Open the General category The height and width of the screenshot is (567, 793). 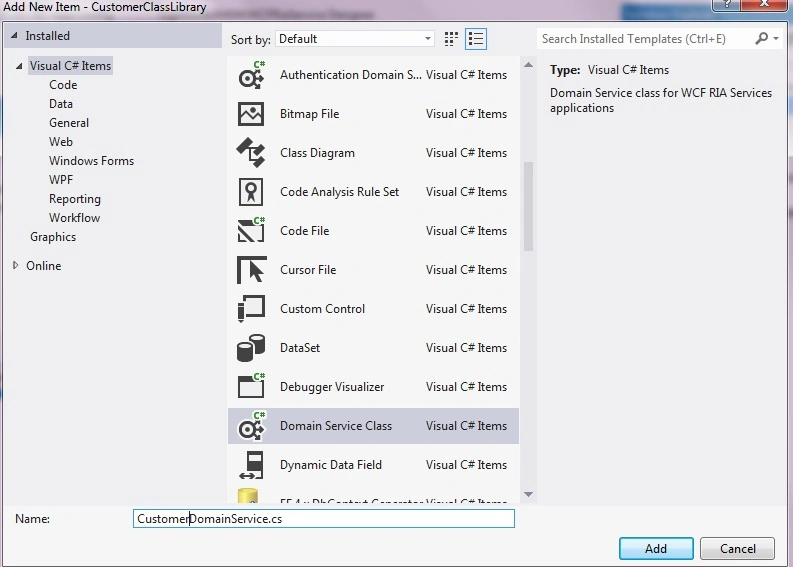click(69, 123)
